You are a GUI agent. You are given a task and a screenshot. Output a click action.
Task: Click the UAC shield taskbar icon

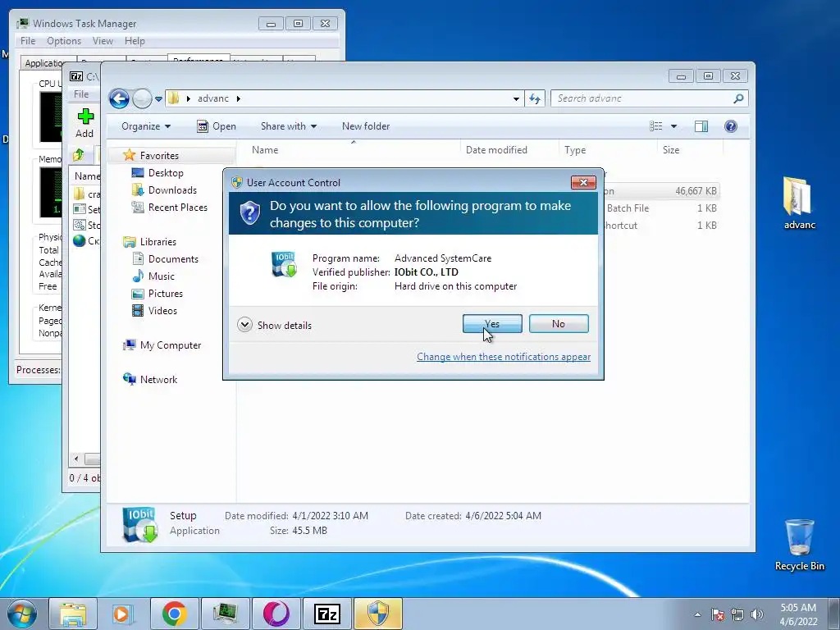377,614
